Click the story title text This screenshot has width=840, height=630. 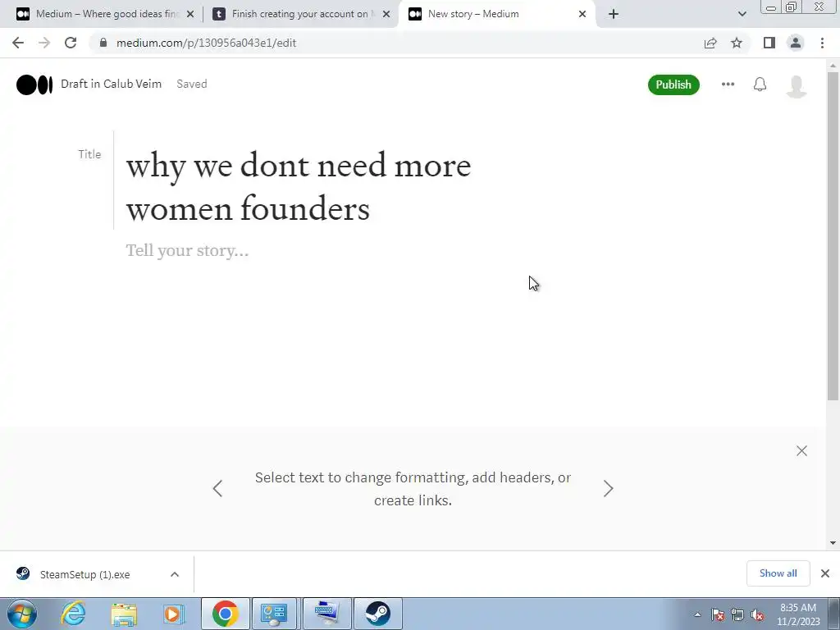click(x=299, y=186)
